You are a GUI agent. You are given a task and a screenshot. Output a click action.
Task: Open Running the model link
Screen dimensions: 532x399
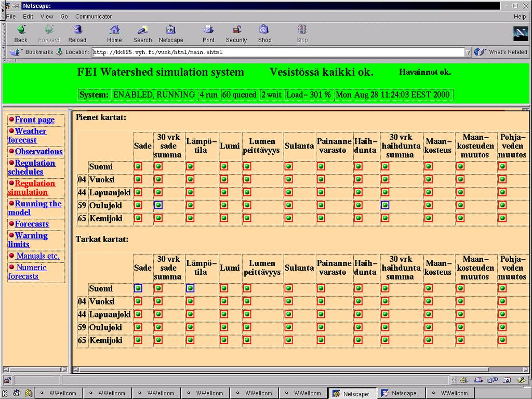click(35, 208)
